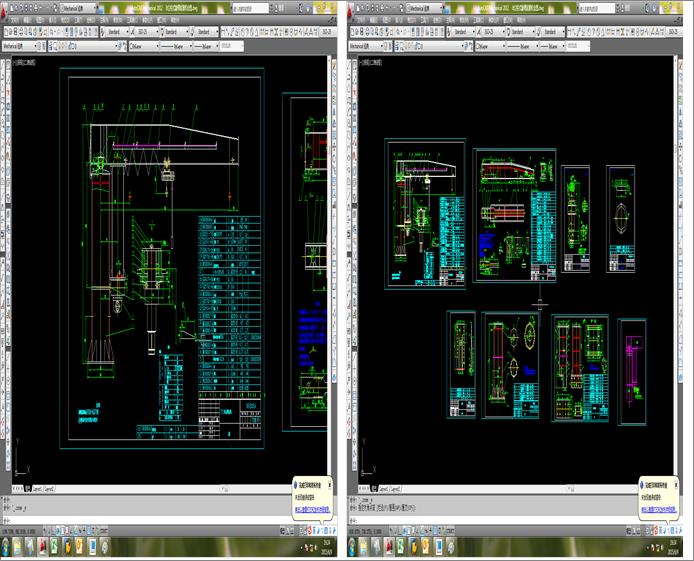The image size is (694, 561).
Task: Switch to Model tab in right window
Action: coord(374,489)
